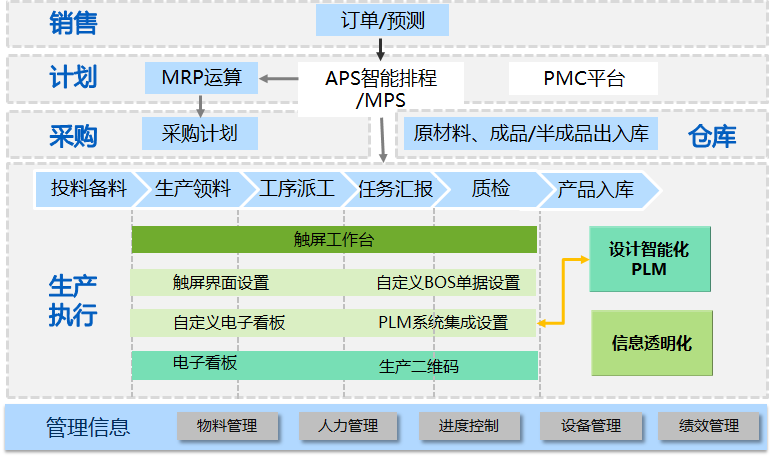Select the 质检 process step
The width and height of the screenshot is (772, 459).
click(490, 189)
